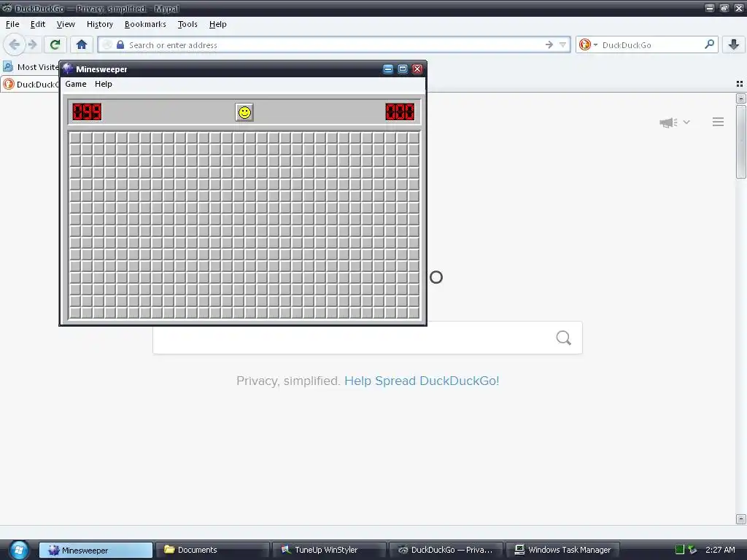Click the padlock icon in the address bar

pos(120,44)
